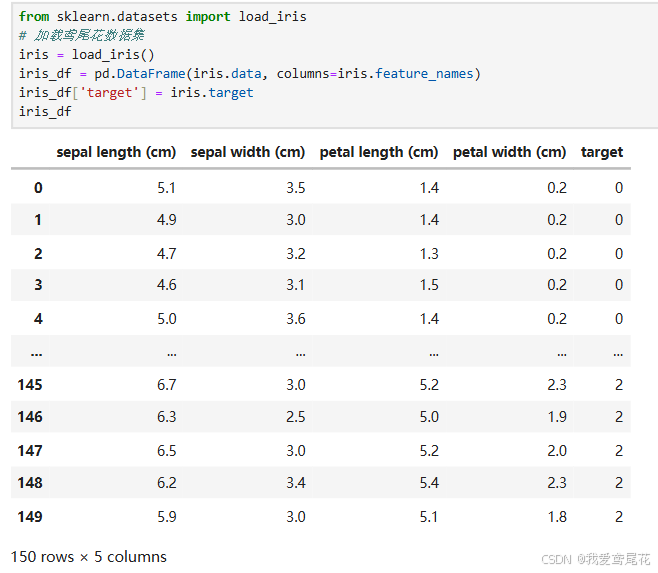The image size is (658, 573).
Task: Click sepal length value 5.9 in row 149
Action: pyautogui.click(x=167, y=517)
